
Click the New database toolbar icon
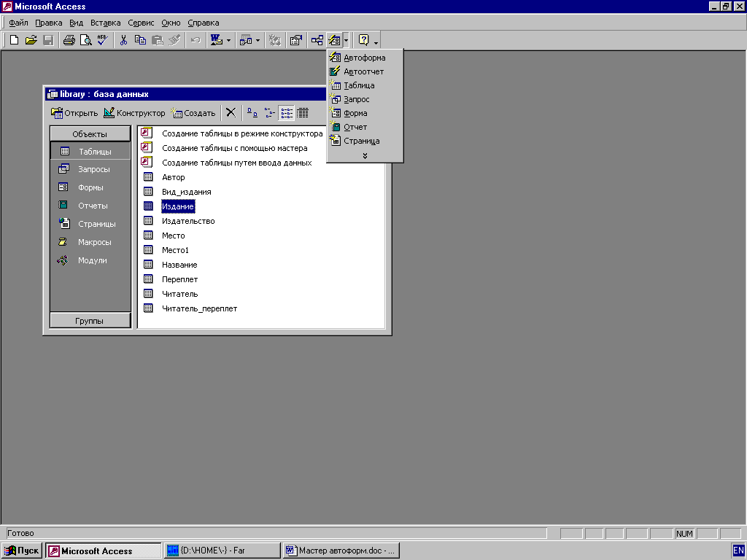tap(15, 41)
